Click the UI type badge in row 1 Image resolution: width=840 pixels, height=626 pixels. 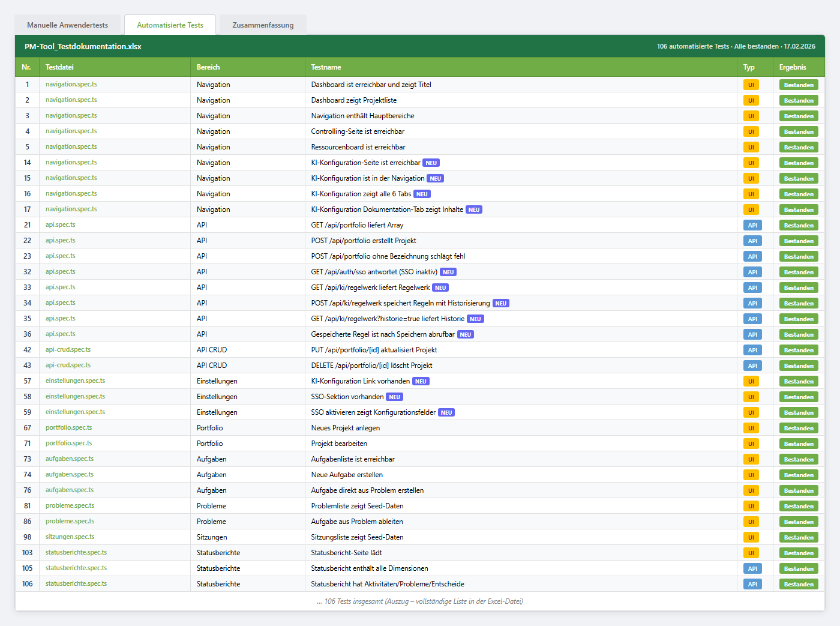click(751, 85)
